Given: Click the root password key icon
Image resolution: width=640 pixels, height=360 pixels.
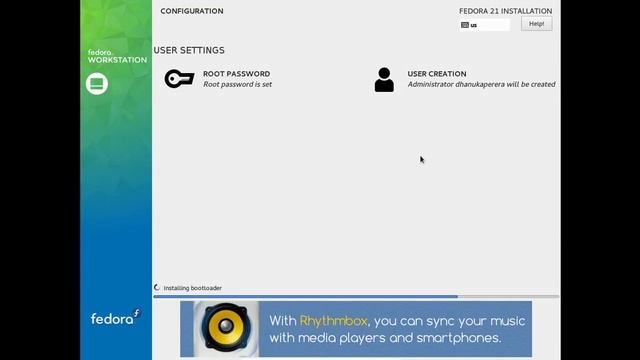Looking at the screenshot, I should tap(179, 79).
